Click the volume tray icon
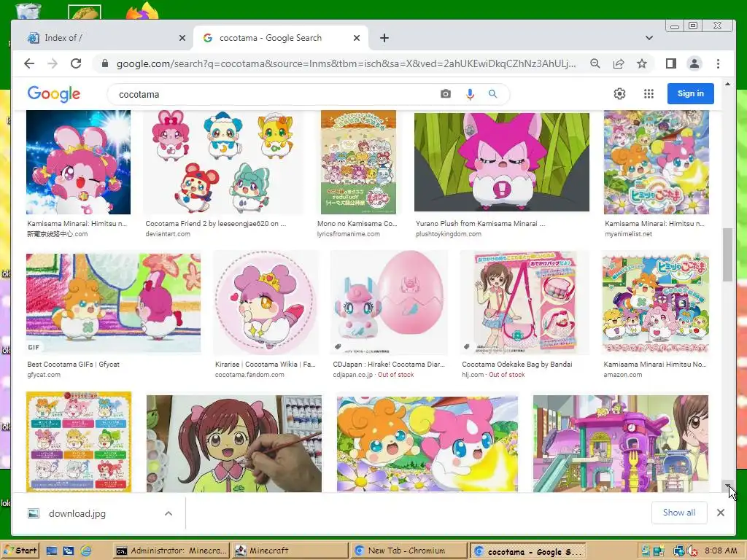Image resolution: width=747 pixels, height=560 pixels. pos(692,551)
